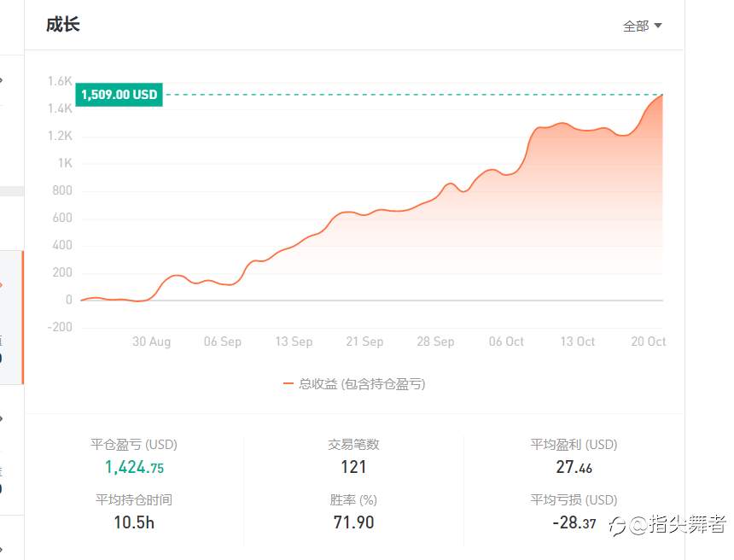
Task: Click the 成长 section heading
Action: click(62, 25)
